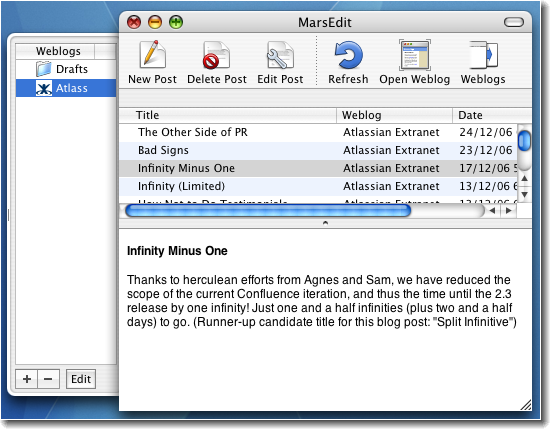Click the horizontal scrollbar blue thumb
This screenshot has width=550, height=429.
tap(268, 211)
